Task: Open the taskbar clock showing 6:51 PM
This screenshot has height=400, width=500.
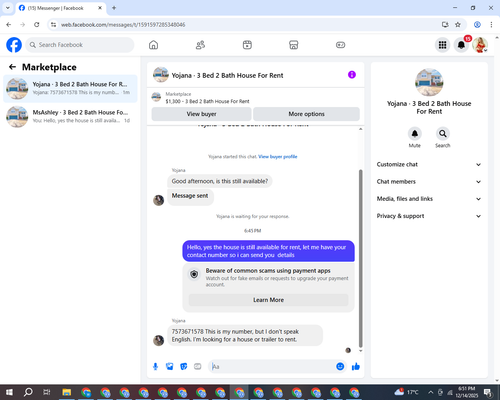Action: [x=466, y=392]
